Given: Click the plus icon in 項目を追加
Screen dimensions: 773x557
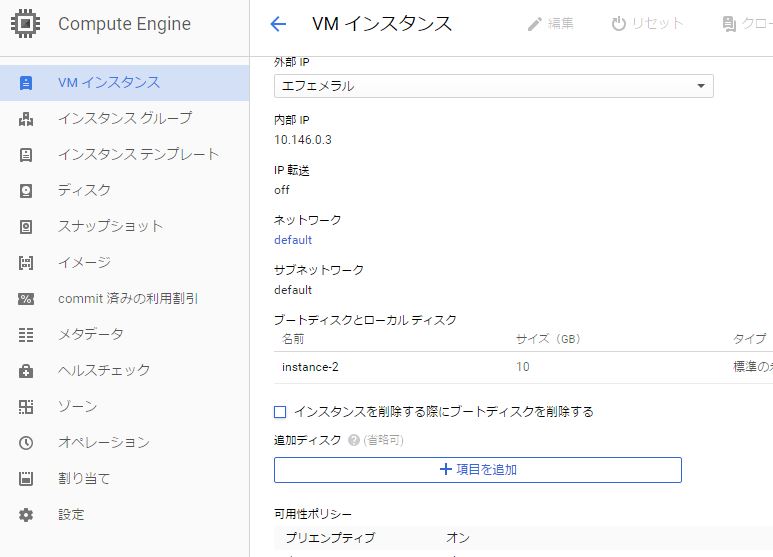Looking at the screenshot, I should [x=446, y=469].
